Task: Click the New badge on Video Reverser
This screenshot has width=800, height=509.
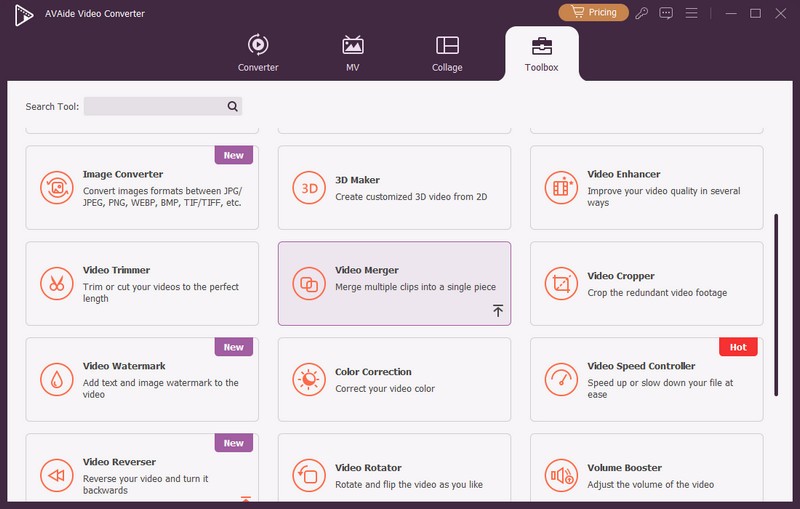Action: click(x=234, y=443)
